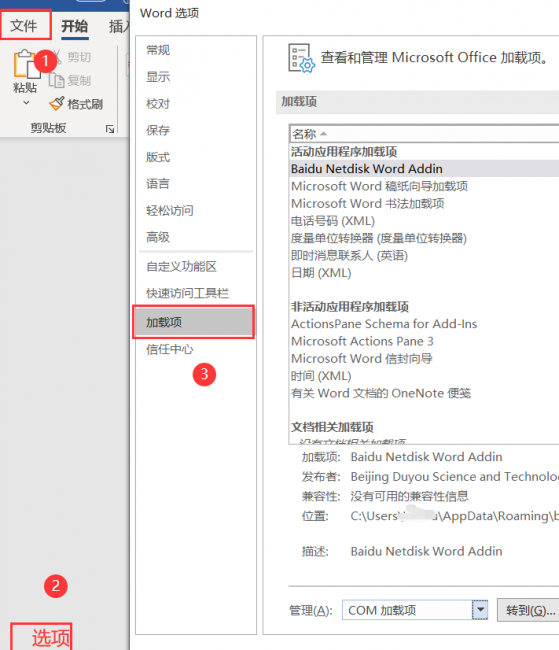Click the Cut scissors icon
Image resolution: width=559 pixels, height=650 pixels.
[x=58, y=56]
